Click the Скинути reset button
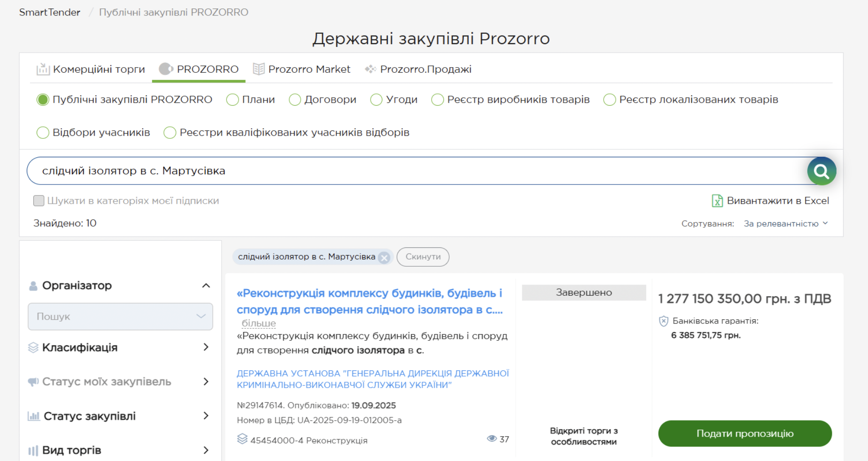Viewport: 868px width, 461px height. click(x=423, y=257)
